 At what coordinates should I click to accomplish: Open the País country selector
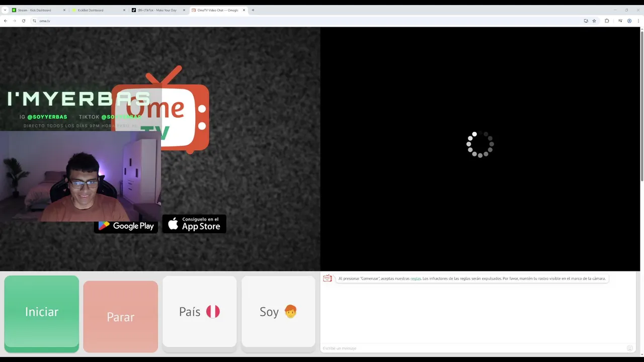200,312
